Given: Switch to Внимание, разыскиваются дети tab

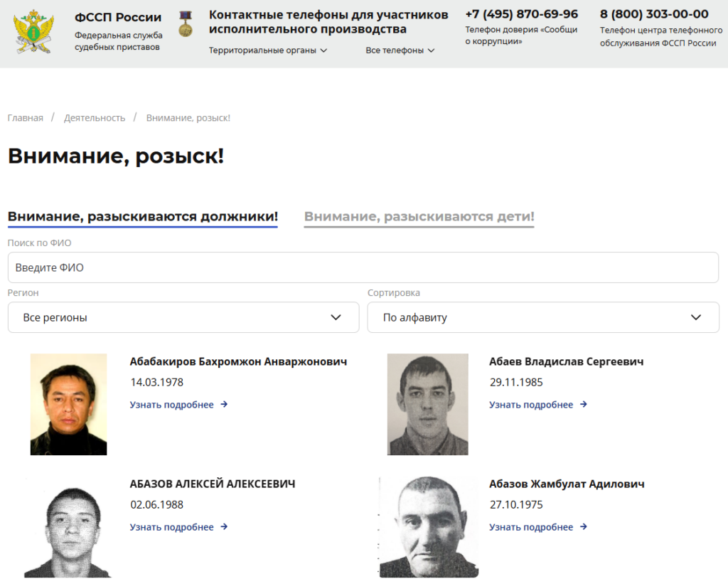Looking at the screenshot, I should (419, 216).
